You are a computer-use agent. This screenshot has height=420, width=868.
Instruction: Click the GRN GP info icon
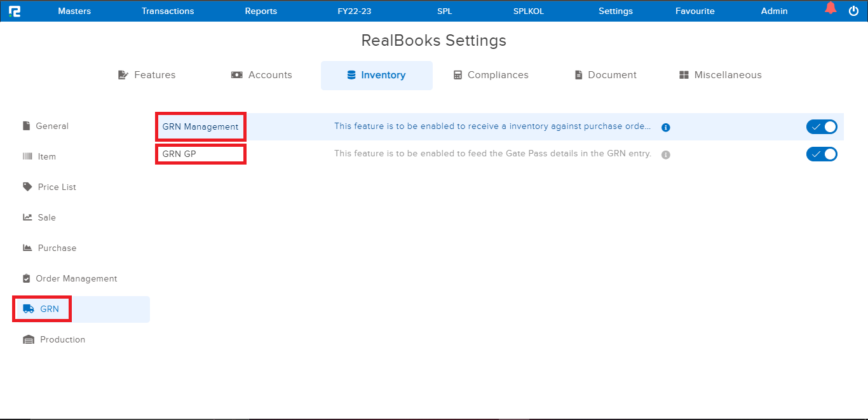pos(666,154)
